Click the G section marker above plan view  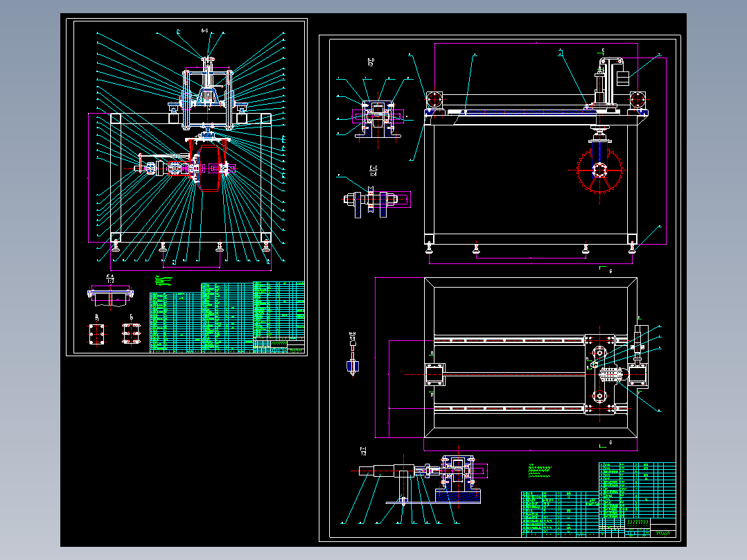606,270
